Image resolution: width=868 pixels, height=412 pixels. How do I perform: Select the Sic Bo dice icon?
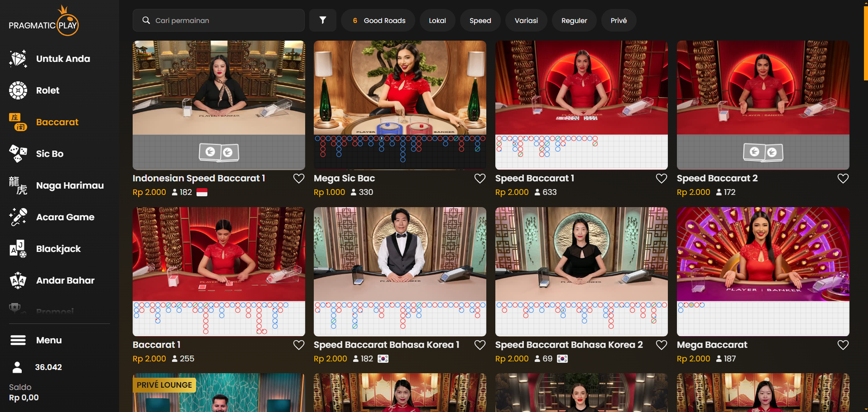tap(18, 154)
